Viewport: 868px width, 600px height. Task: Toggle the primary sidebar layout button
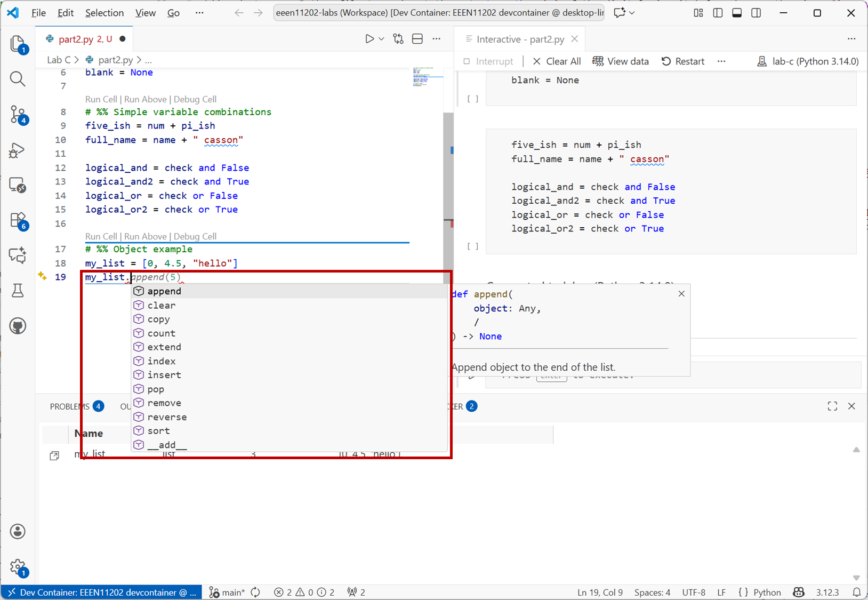coord(718,13)
